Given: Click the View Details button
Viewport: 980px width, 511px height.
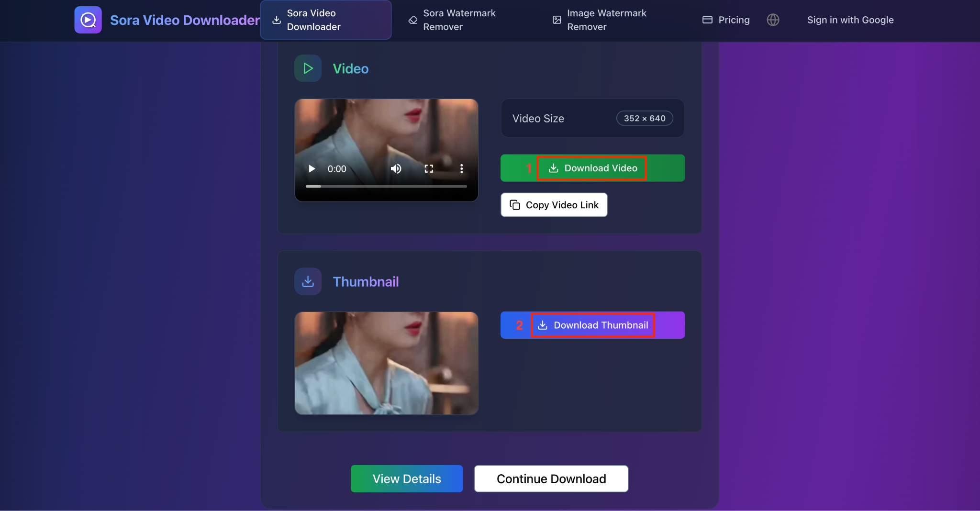Looking at the screenshot, I should [406, 478].
